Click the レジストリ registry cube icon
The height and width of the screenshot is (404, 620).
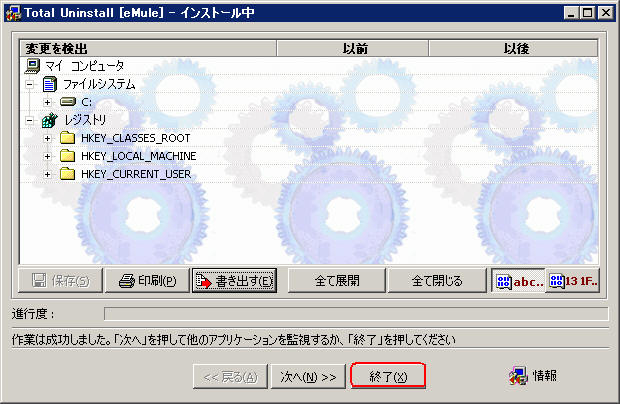(50, 120)
